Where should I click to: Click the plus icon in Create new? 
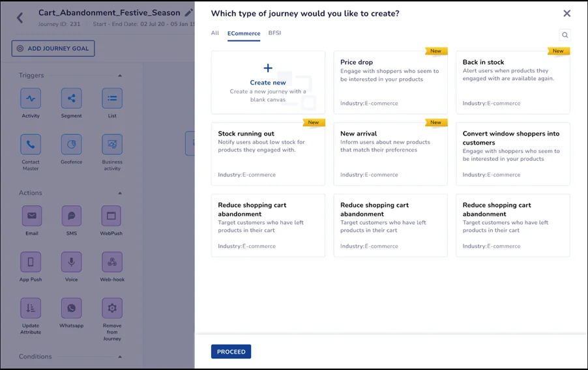tap(268, 68)
